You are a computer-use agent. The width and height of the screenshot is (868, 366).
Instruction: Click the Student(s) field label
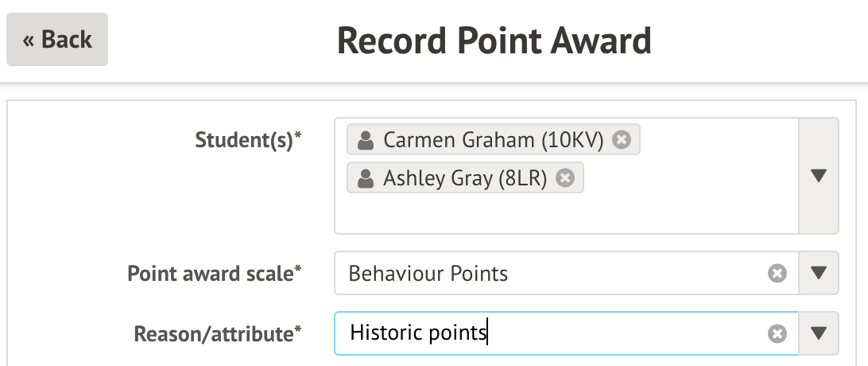click(x=248, y=141)
